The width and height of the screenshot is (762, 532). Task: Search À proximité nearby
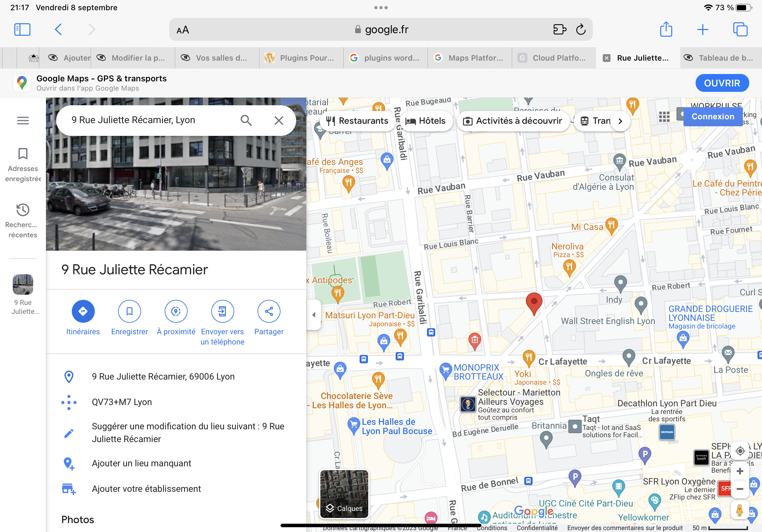click(x=176, y=317)
